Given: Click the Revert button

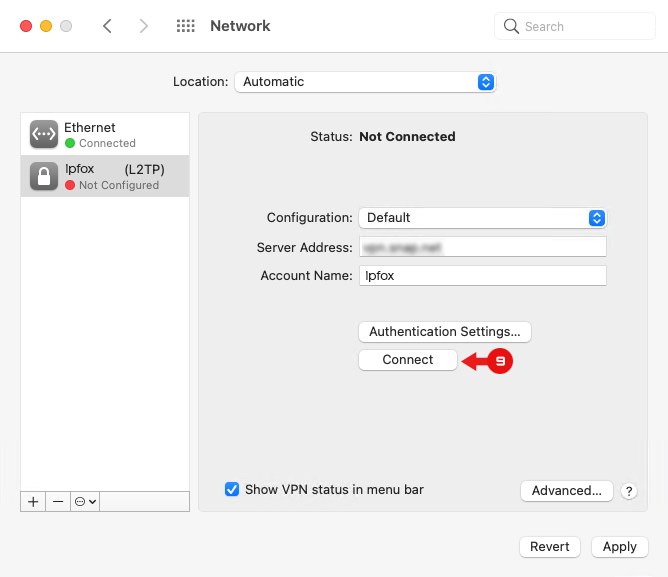Looking at the screenshot, I should [x=550, y=547].
